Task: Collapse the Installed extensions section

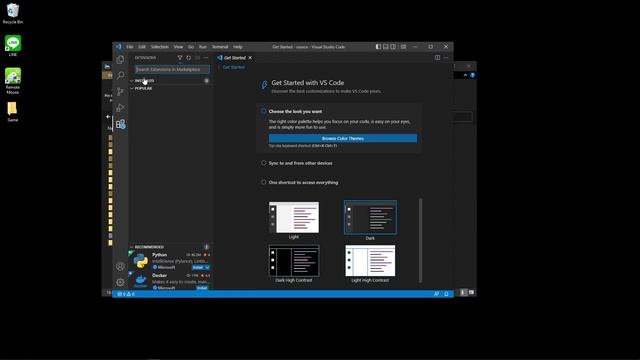Action: (131, 81)
